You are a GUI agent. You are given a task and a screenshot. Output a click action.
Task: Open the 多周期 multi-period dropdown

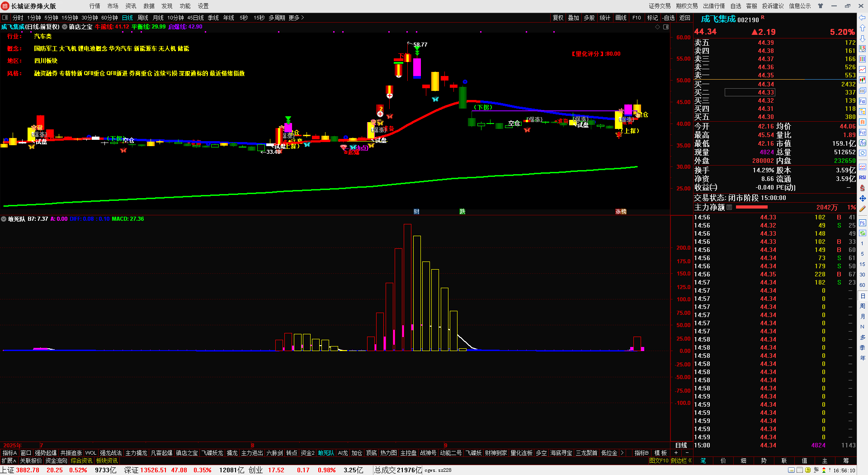(x=277, y=18)
